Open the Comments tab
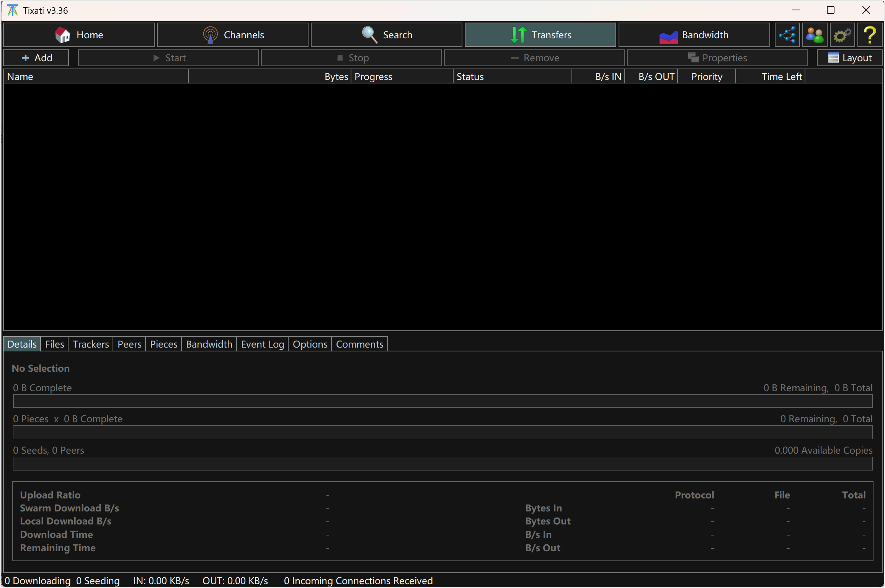This screenshot has width=885, height=588. point(359,344)
